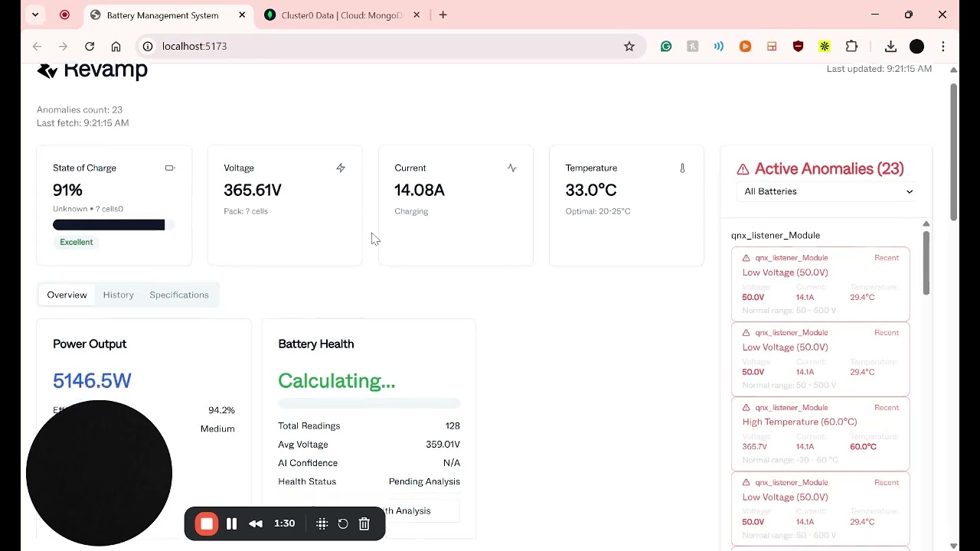Click the Recent label on High Temperature card
This screenshot has height=551, width=980.
(x=887, y=408)
